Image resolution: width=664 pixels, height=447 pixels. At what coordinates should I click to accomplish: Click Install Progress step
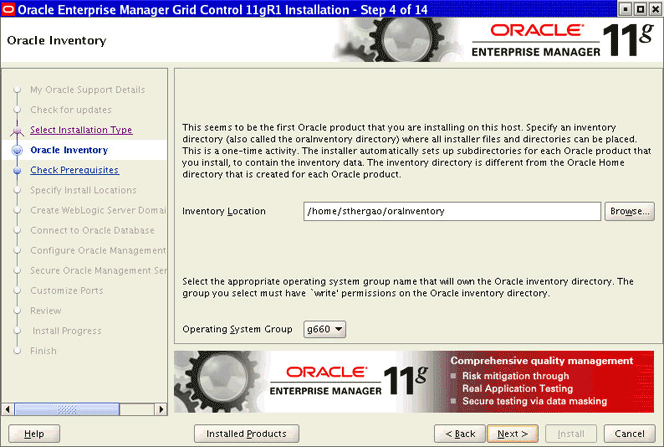67,331
